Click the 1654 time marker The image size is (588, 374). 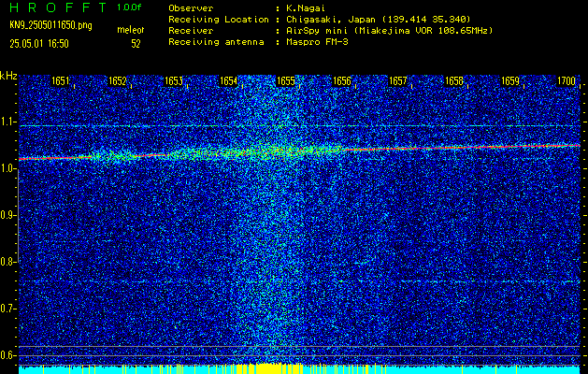[228, 81]
